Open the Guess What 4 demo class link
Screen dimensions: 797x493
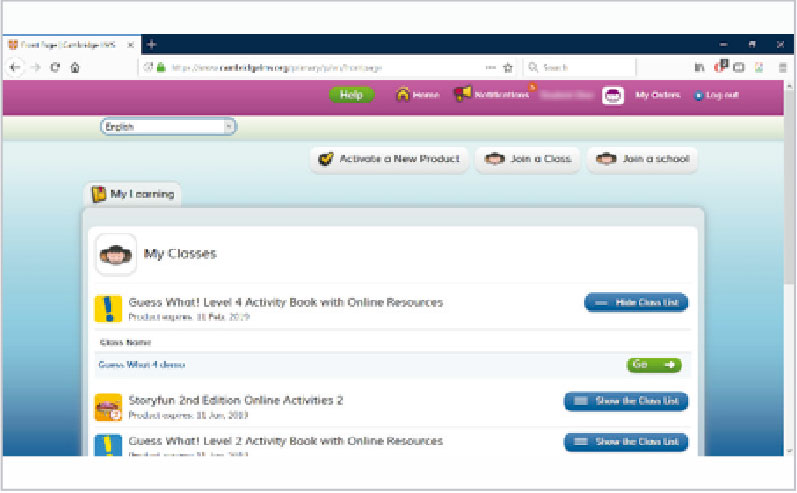tap(142, 365)
